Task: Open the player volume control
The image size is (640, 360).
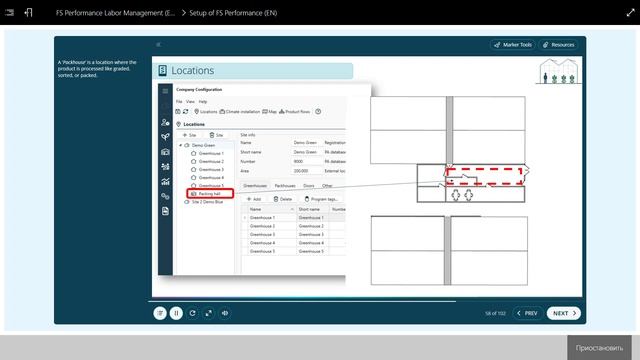Action: pyautogui.click(x=225, y=313)
